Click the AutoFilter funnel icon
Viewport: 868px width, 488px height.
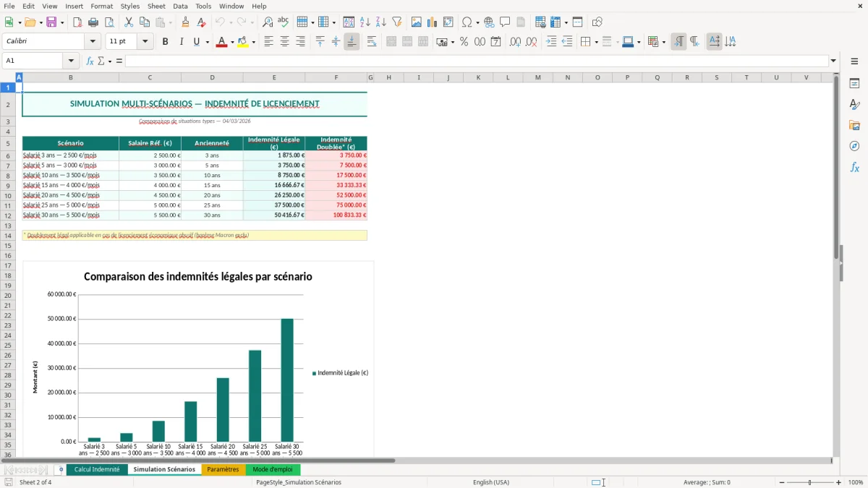[x=397, y=22]
